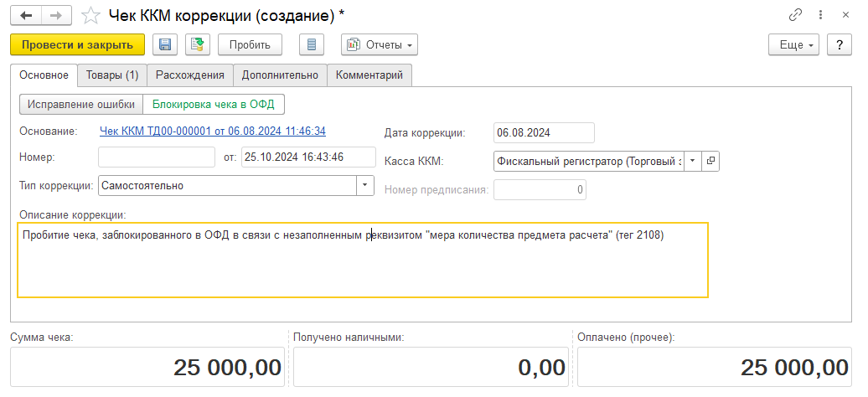Open the Отчеты dropdown menu
Viewport: 868px width, 397px height.
(380, 44)
